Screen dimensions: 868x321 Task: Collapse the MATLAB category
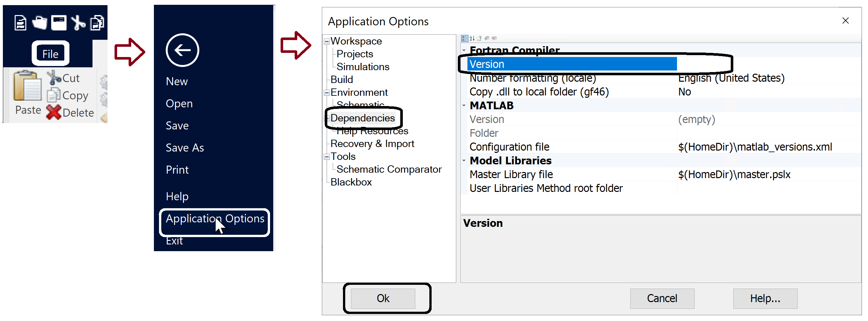[x=464, y=105]
